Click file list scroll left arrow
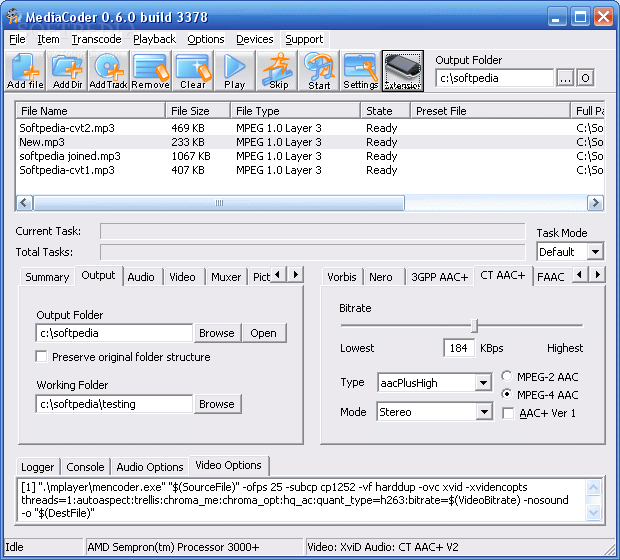620x560 pixels. (24, 203)
